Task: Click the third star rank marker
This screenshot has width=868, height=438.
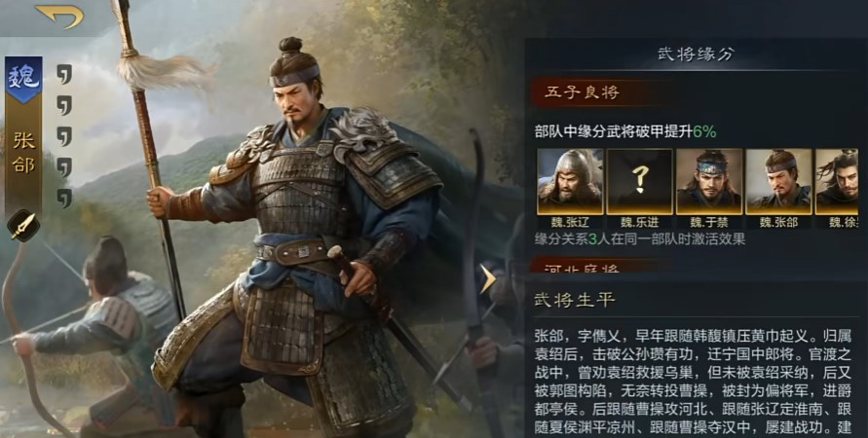Action: (x=64, y=136)
